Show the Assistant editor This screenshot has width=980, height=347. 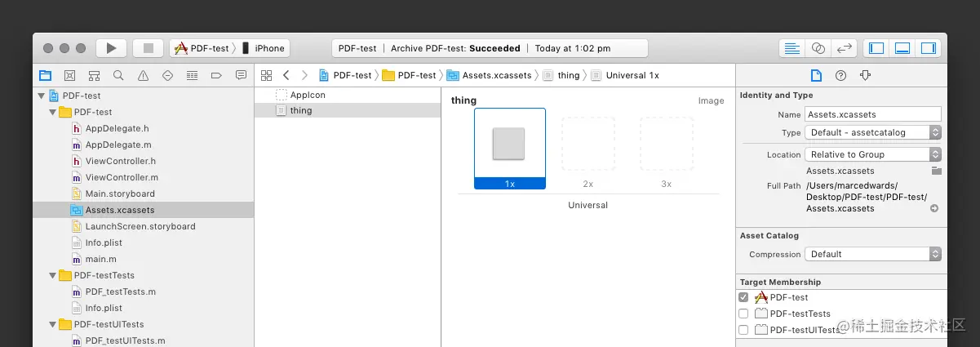click(x=818, y=48)
